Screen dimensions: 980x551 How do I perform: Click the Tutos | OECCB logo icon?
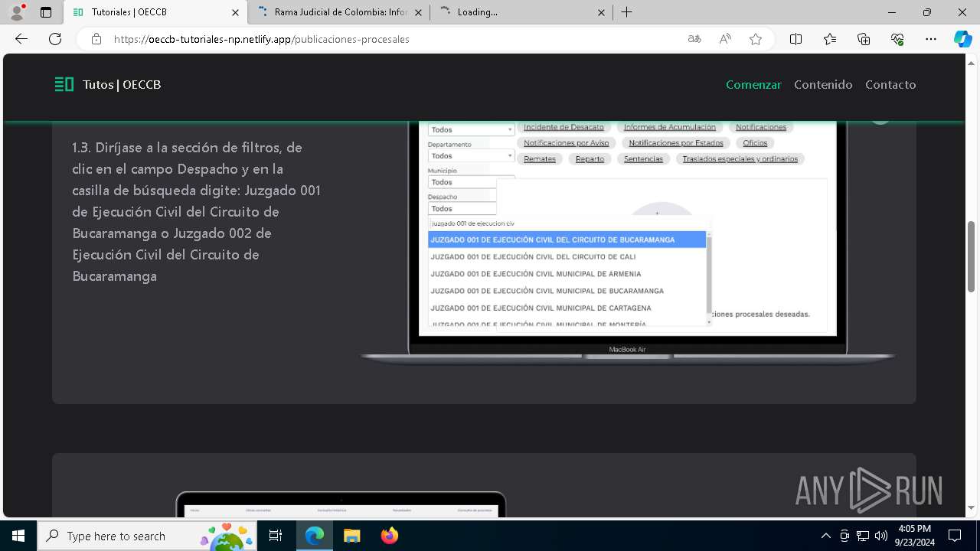pos(64,84)
